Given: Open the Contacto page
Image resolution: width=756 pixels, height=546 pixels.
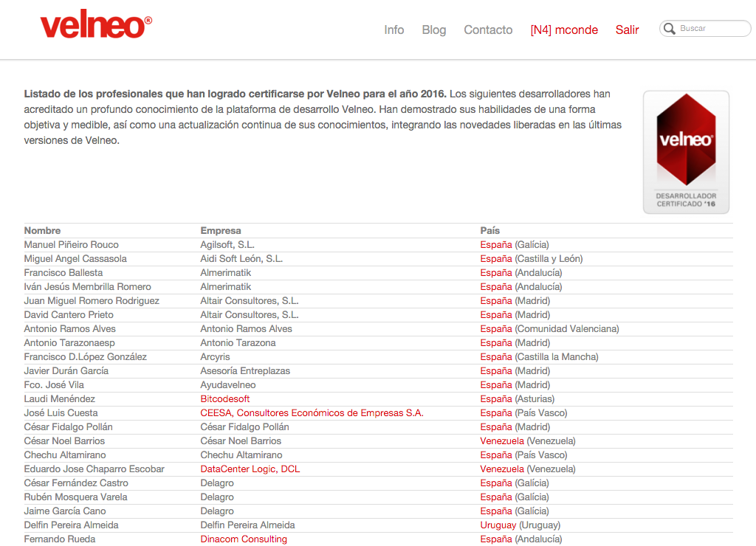Looking at the screenshot, I should (488, 30).
